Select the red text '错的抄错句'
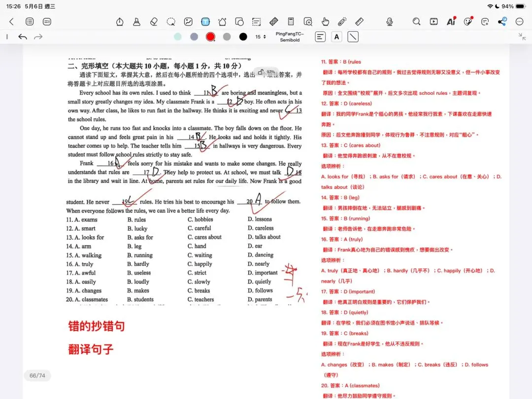 pyautogui.click(x=97, y=326)
